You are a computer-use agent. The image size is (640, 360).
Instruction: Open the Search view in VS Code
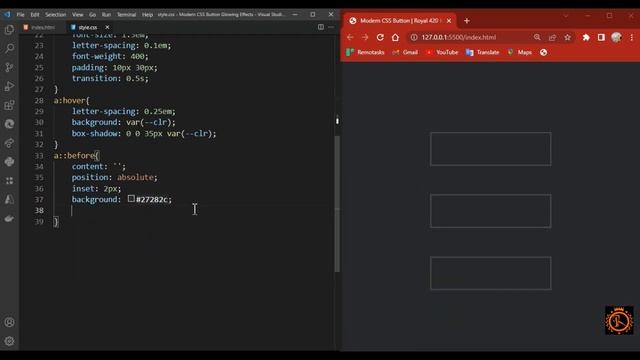(x=9, y=48)
